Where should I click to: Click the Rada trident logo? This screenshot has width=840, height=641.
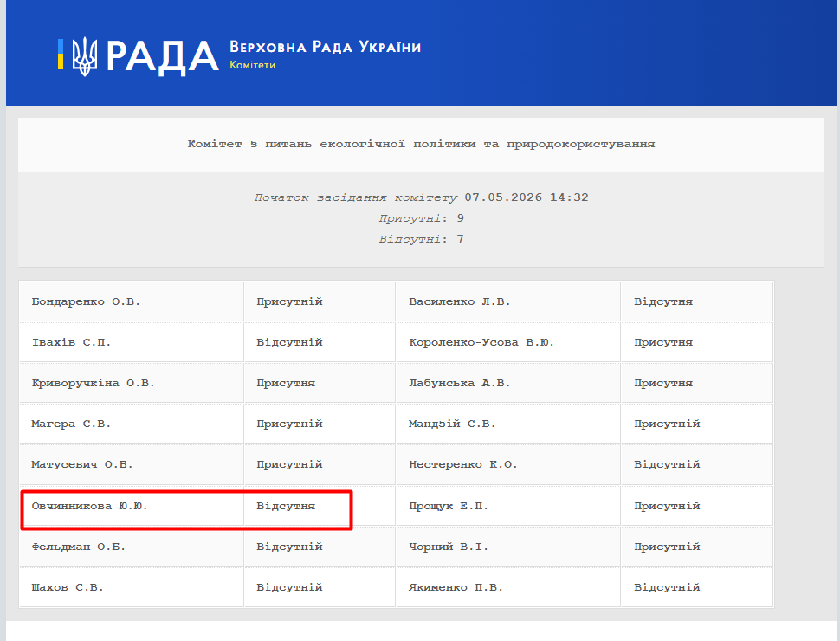coord(85,55)
